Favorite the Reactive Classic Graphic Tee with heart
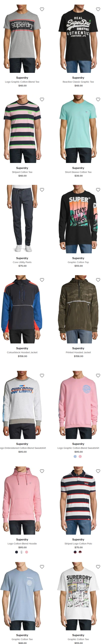 98,9
